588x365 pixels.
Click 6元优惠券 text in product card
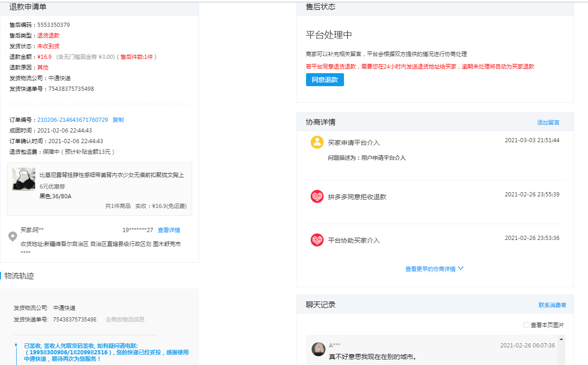(52, 186)
